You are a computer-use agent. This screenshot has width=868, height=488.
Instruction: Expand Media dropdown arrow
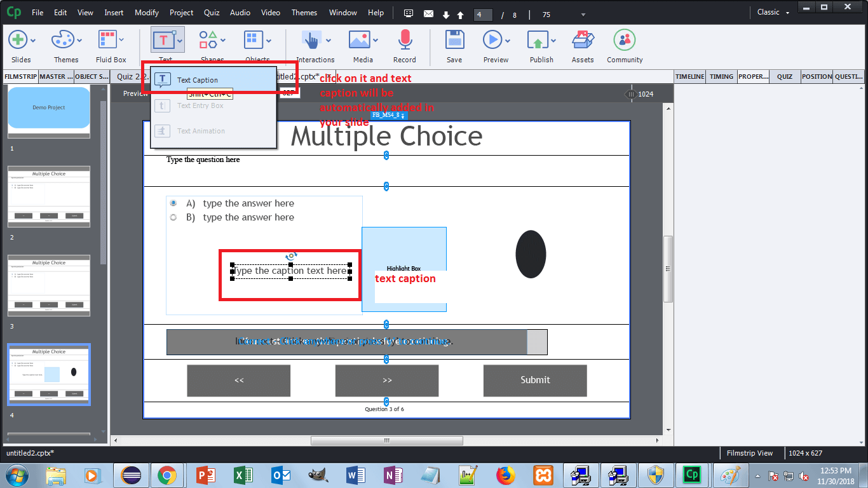click(377, 41)
